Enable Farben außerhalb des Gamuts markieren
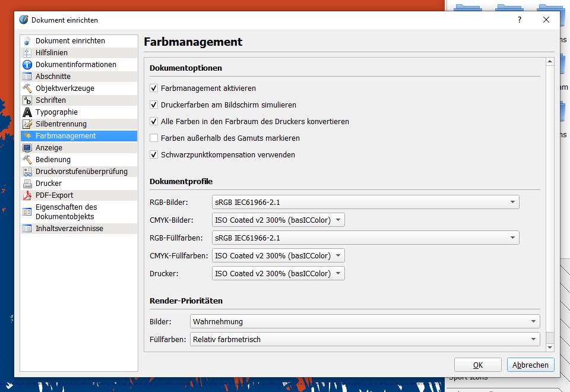Screen dimensions: 570x392 click(154, 138)
